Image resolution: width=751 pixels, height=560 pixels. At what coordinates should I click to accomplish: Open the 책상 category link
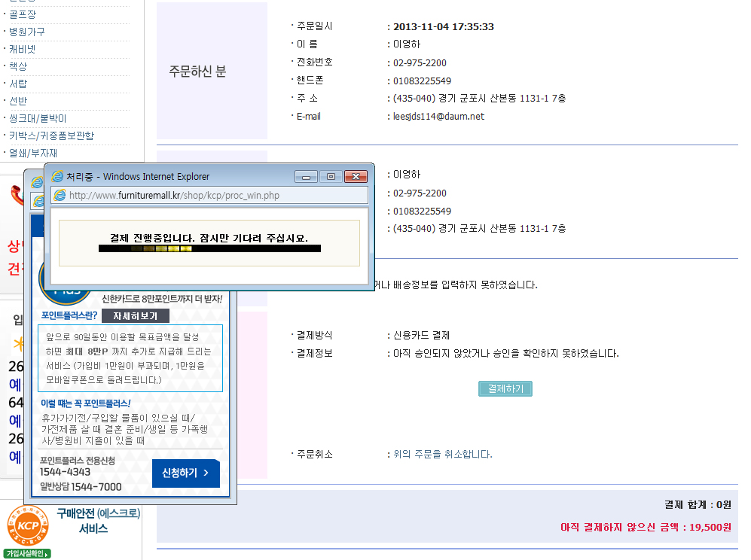point(18,66)
